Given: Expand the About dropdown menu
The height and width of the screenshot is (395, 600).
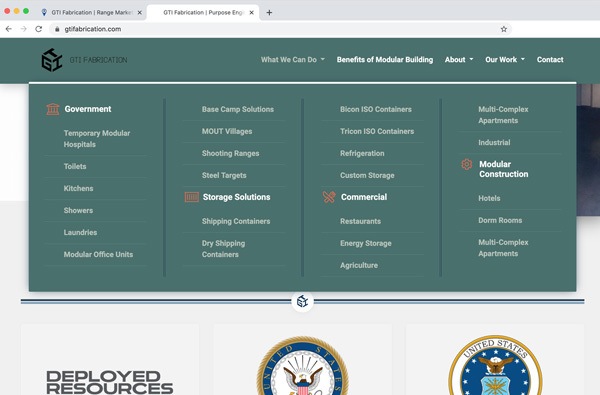Looking at the screenshot, I should tap(459, 60).
